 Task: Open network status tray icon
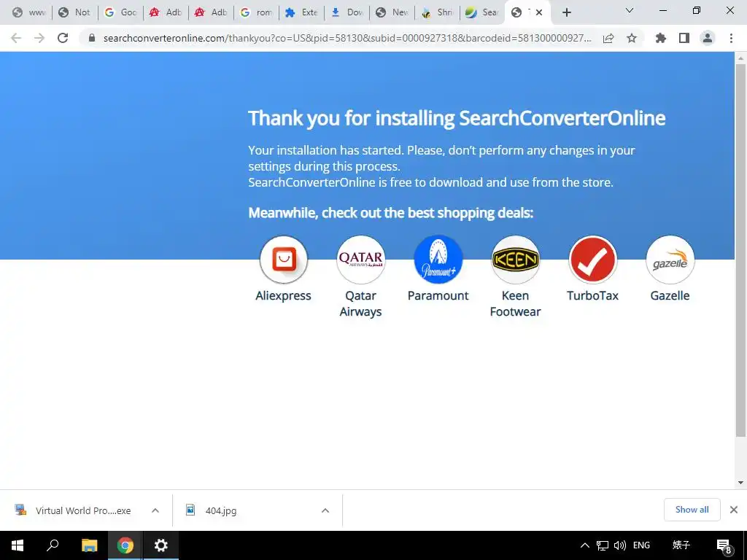tap(603, 545)
